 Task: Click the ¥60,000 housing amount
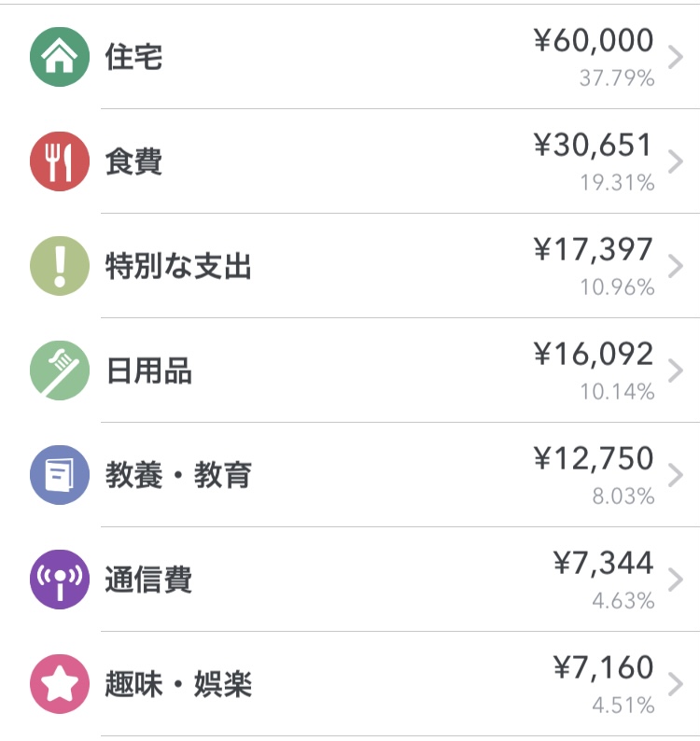(x=594, y=41)
